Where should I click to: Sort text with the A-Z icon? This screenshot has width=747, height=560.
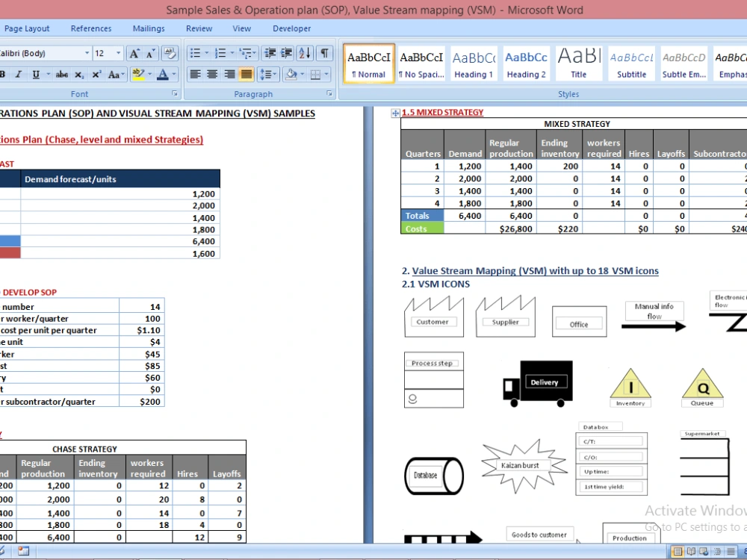305,53
